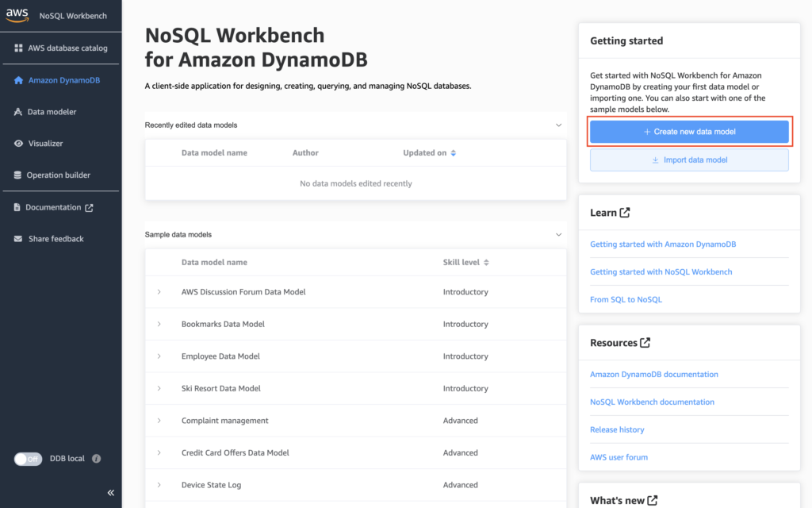
Task: Toggle sorting on the Updated on column
Action: tap(453, 152)
